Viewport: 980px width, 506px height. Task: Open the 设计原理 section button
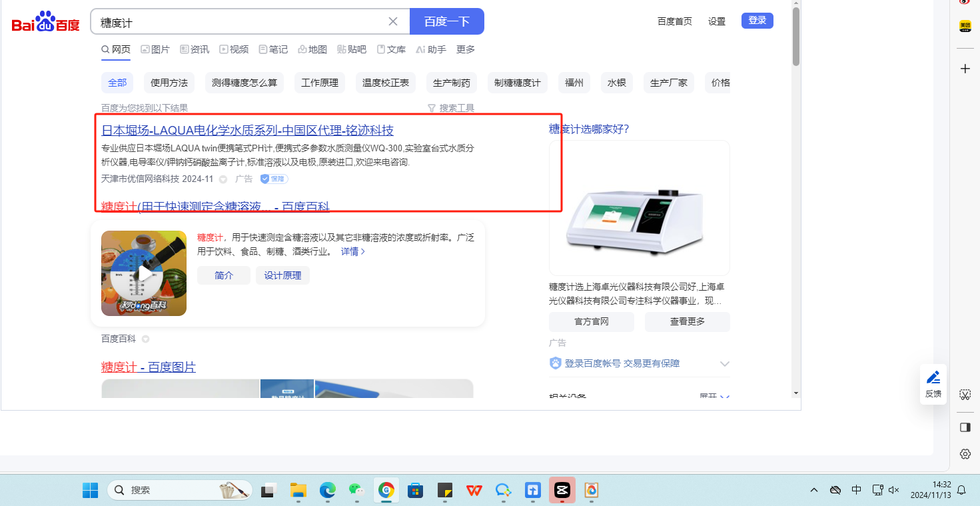point(283,275)
